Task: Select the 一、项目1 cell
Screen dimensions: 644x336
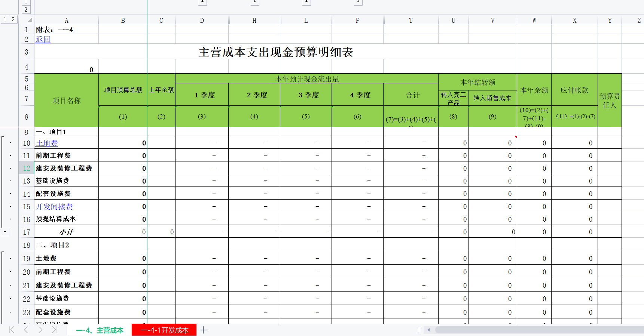Action: click(x=67, y=132)
